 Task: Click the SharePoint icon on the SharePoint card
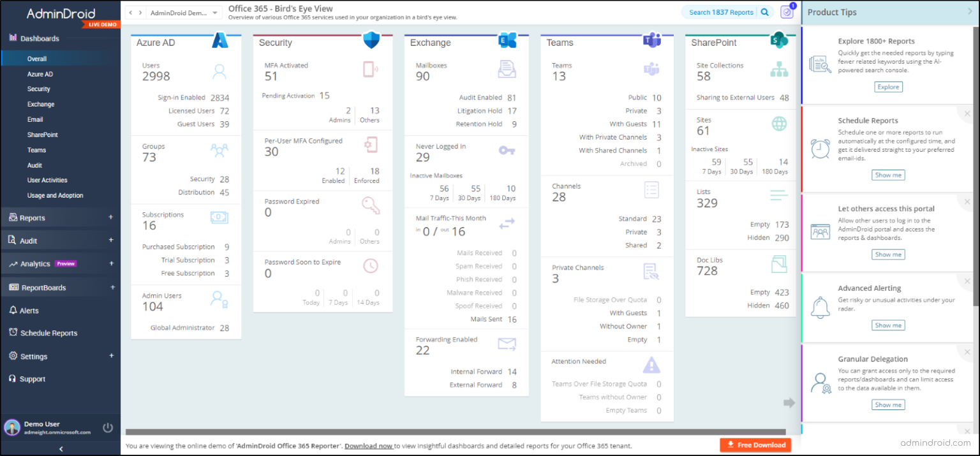(x=779, y=40)
